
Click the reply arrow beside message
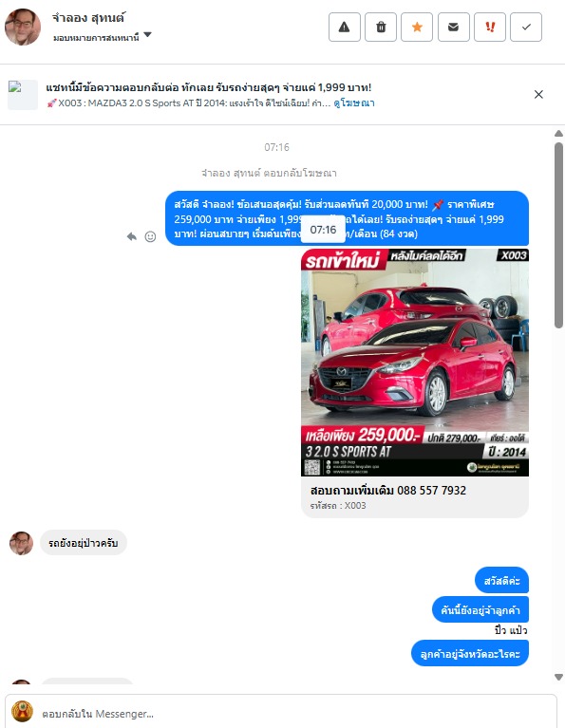click(x=132, y=236)
